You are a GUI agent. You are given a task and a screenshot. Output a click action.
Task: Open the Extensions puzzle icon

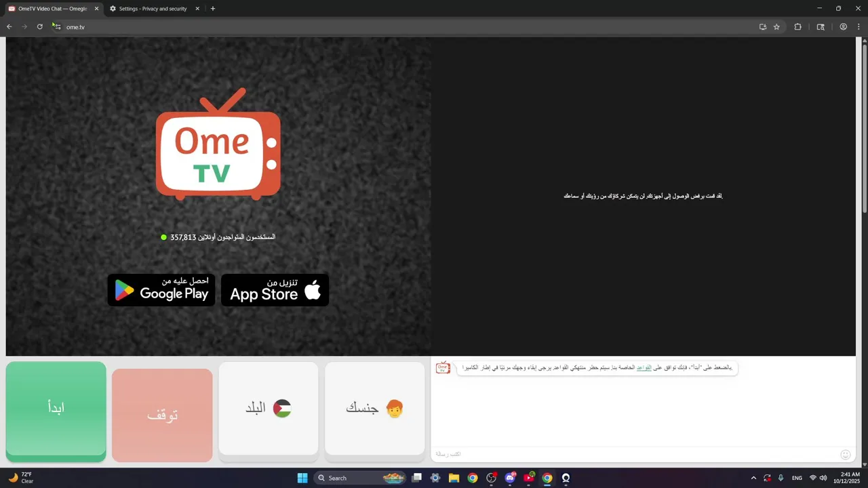click(797, 27)
